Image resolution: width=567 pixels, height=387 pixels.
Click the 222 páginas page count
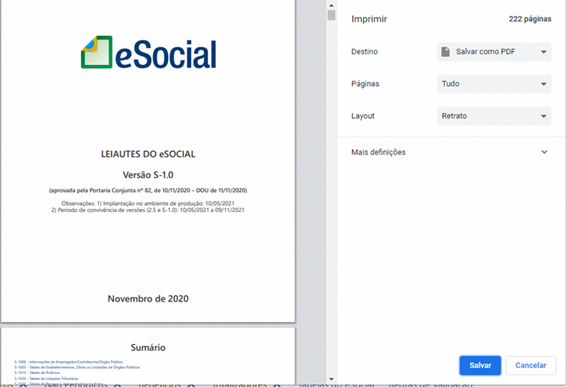coord(530,19)
